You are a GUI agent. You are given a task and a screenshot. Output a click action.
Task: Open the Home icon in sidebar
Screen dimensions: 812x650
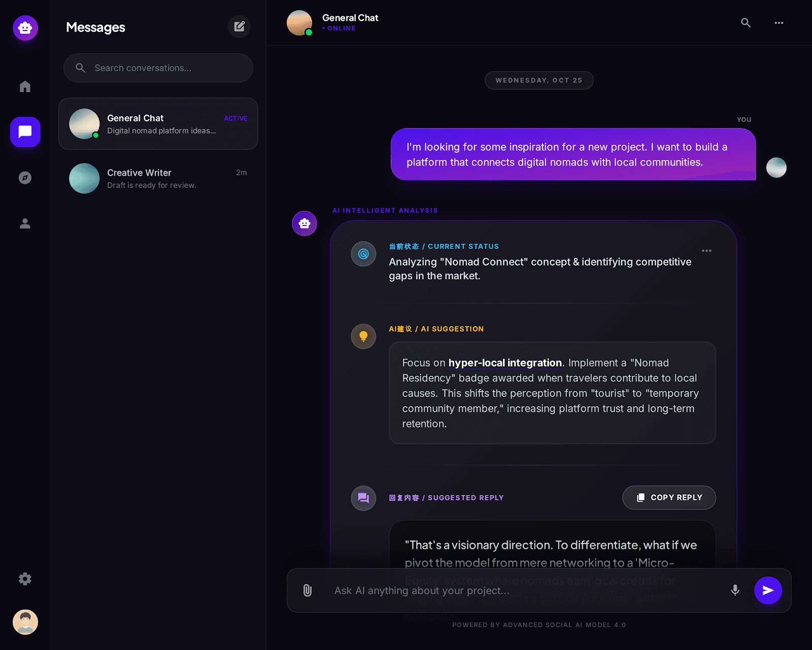[x=25, y=86]
